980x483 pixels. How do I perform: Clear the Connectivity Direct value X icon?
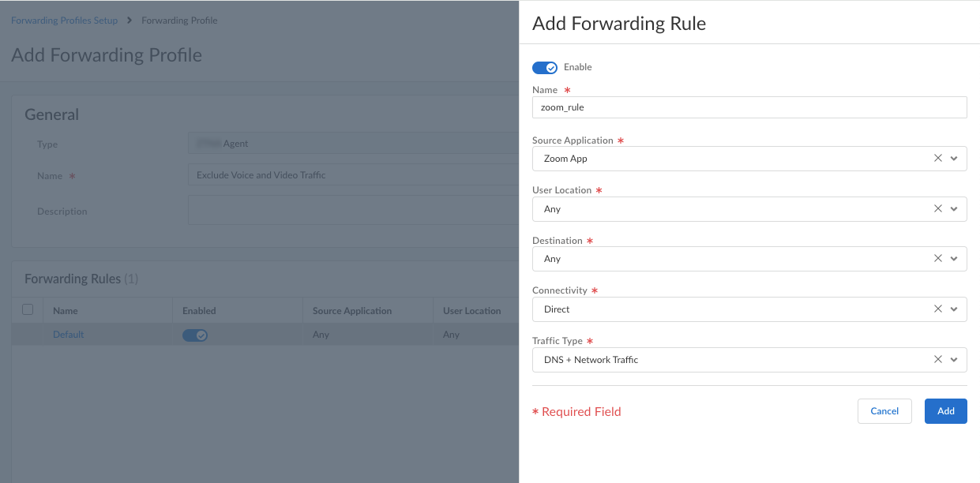(x=938, y=309)
